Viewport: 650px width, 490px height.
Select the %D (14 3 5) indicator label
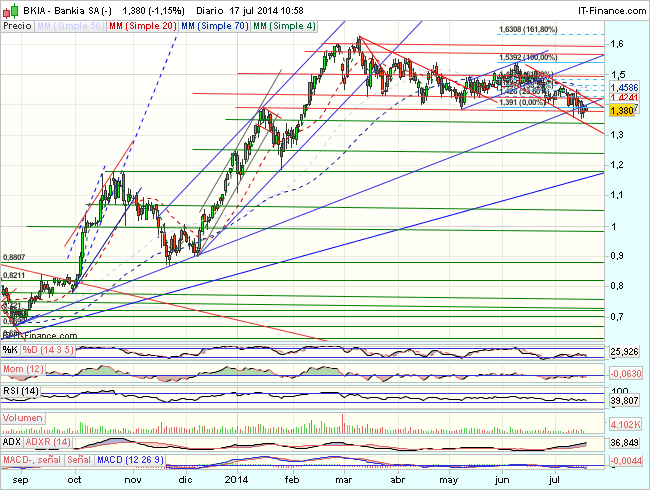click(49, 348)
